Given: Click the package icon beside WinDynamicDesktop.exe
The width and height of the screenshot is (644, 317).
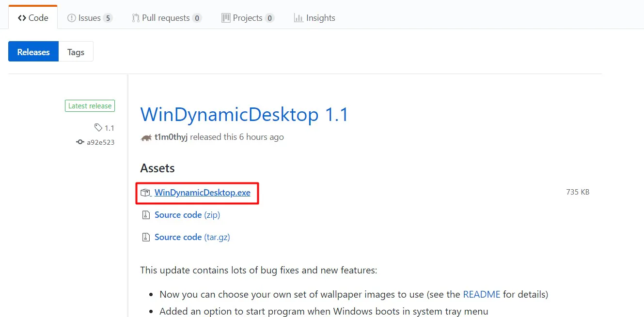Looking at the screenshot, I should (x=145, y=193).
